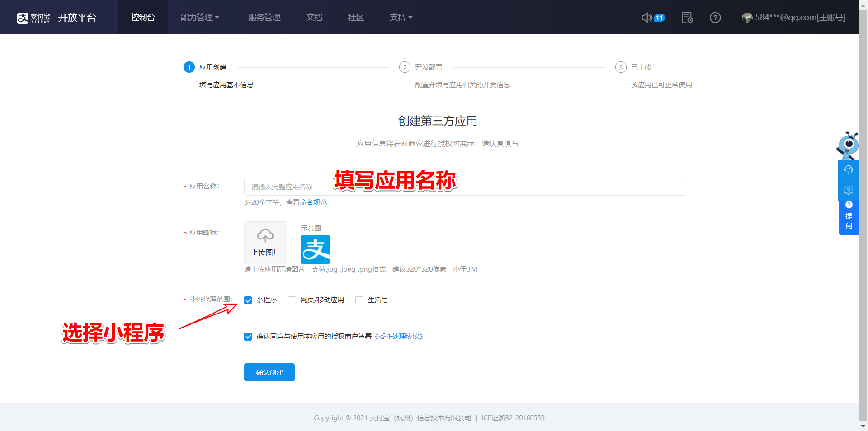Click the Alipay logo in header
Screen dimensions: 868x431
[x=33, y=18]
